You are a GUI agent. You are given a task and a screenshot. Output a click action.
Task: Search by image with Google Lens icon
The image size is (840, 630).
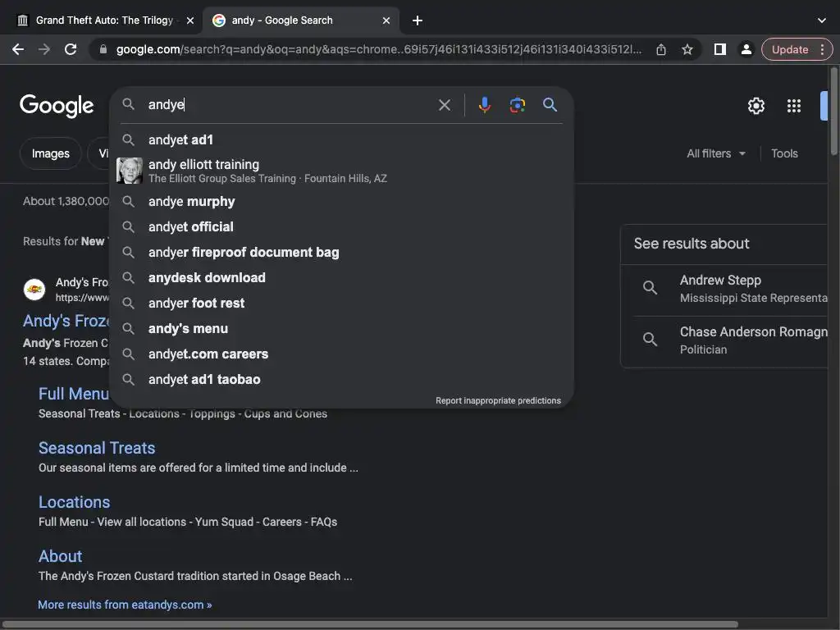click(517, 105)
